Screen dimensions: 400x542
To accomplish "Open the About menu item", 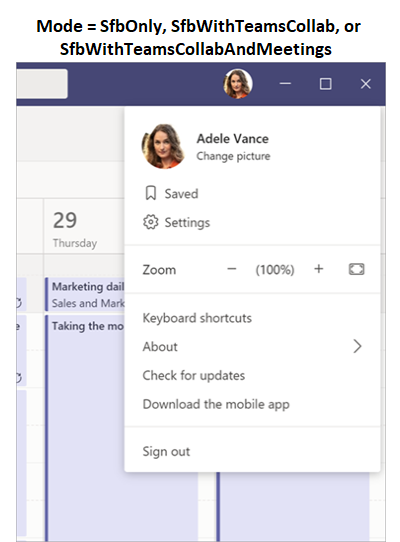I will pyautogui.click(x=252, y=346).
